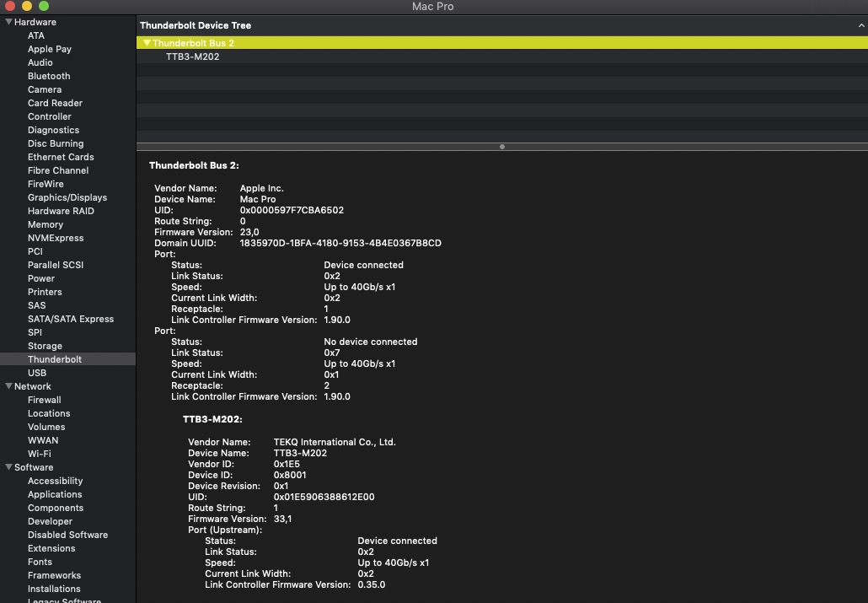Click the Thunderbolt Device Tree column header
The height and width of the screenshot is (603, 868).
[196, 25]
